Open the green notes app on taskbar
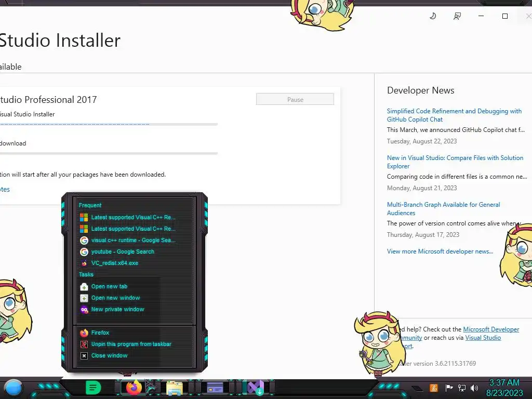Screen dimensions: 532x399 coord(93,388)
